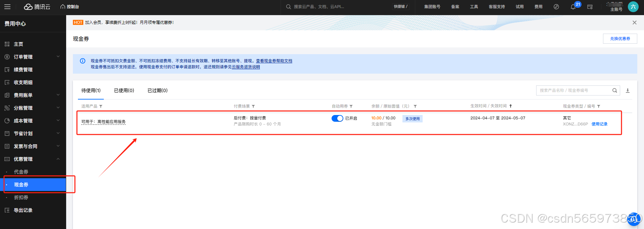
Task: Switch to 已使用(0) tab
Action: point(124,90)
